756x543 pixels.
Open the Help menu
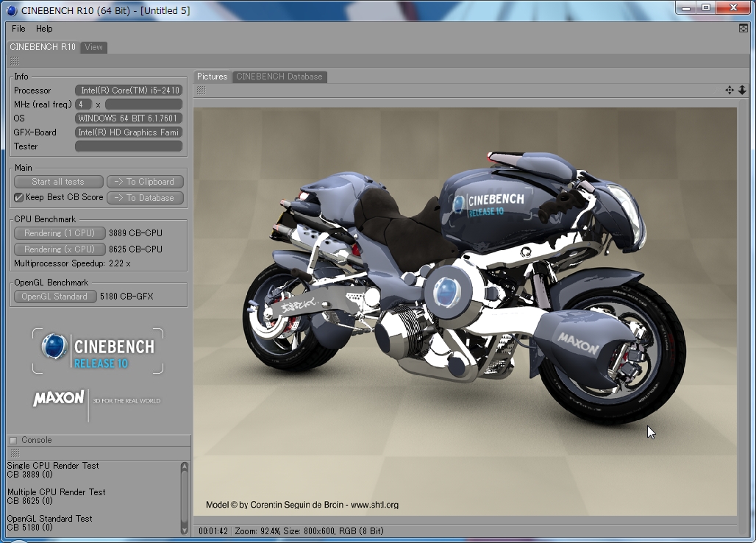44,29
